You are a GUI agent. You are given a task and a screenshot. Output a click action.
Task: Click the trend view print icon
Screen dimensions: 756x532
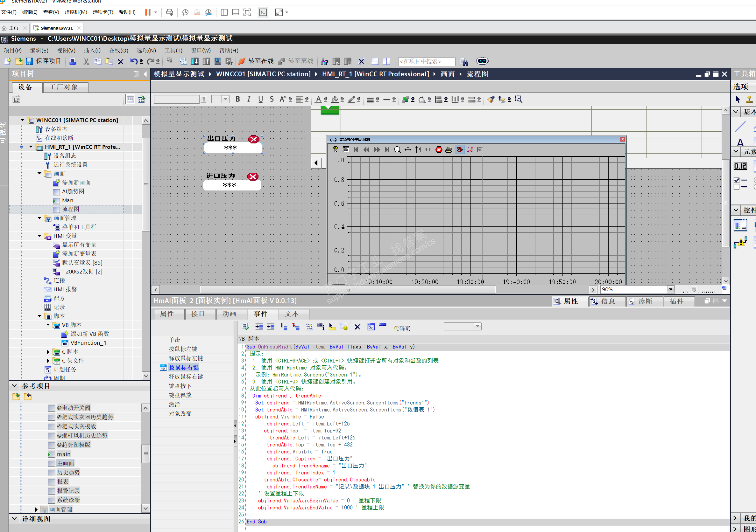pos(449,150)
